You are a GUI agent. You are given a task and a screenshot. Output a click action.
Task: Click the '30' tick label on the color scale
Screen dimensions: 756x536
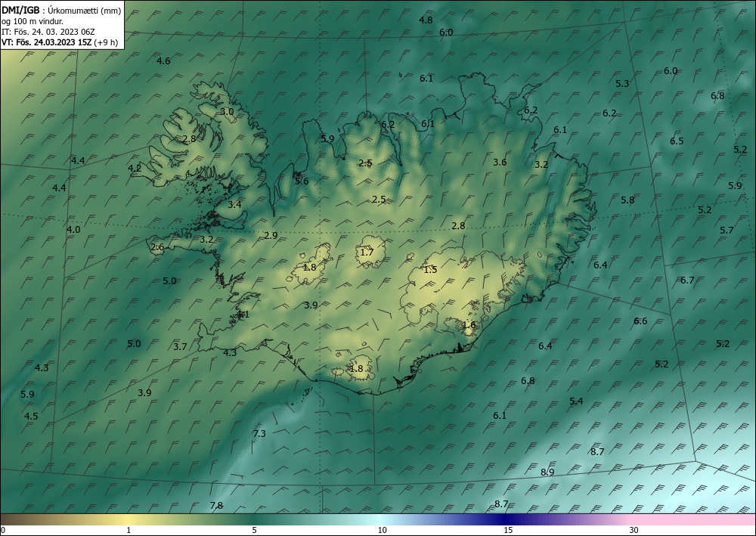click(634, 531)
